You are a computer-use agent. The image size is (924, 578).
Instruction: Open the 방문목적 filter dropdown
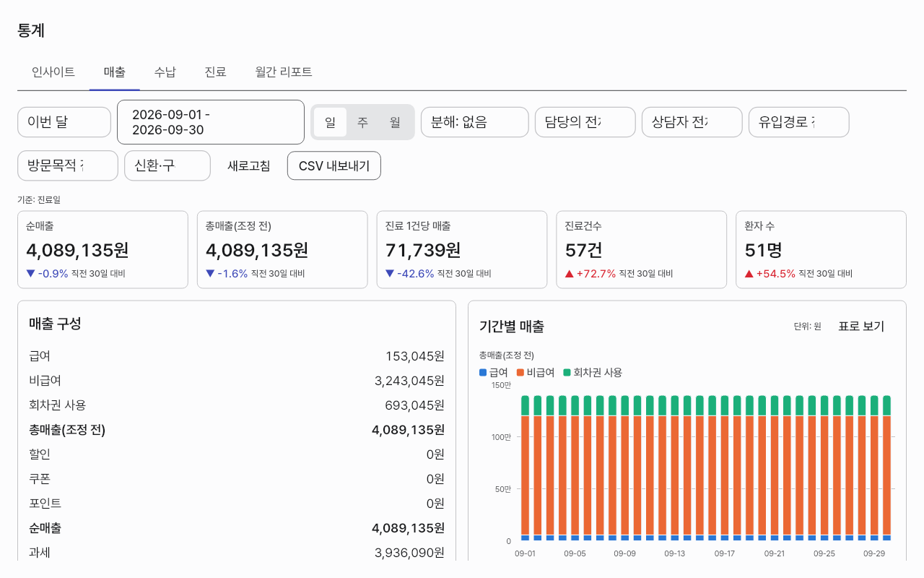tap(68, 165)
